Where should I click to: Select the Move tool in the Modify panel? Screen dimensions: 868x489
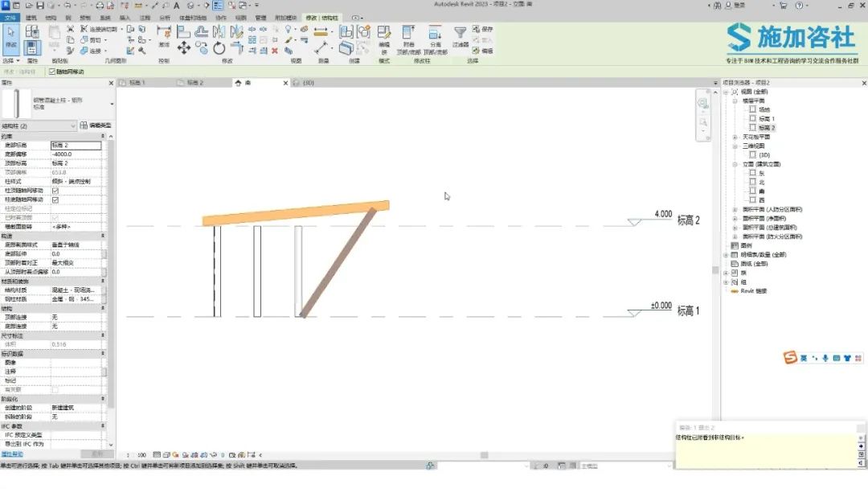click(x=184, y=48)
